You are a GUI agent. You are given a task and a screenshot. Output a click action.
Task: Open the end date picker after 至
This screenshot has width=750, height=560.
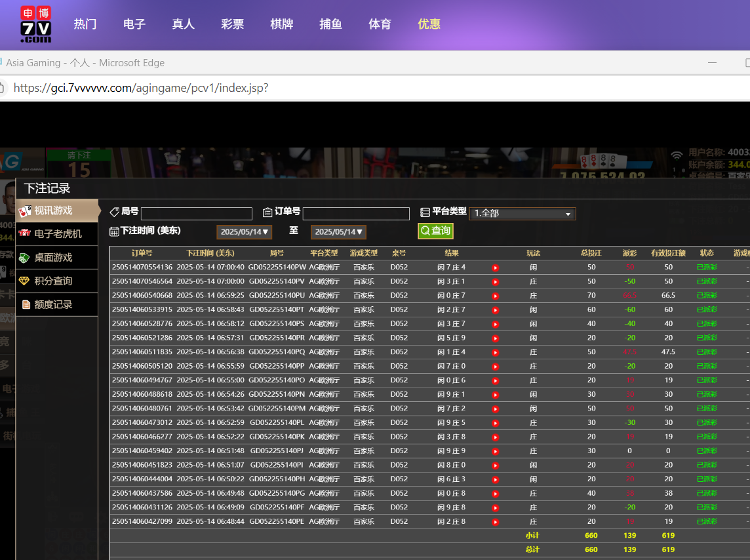(338, 232)
